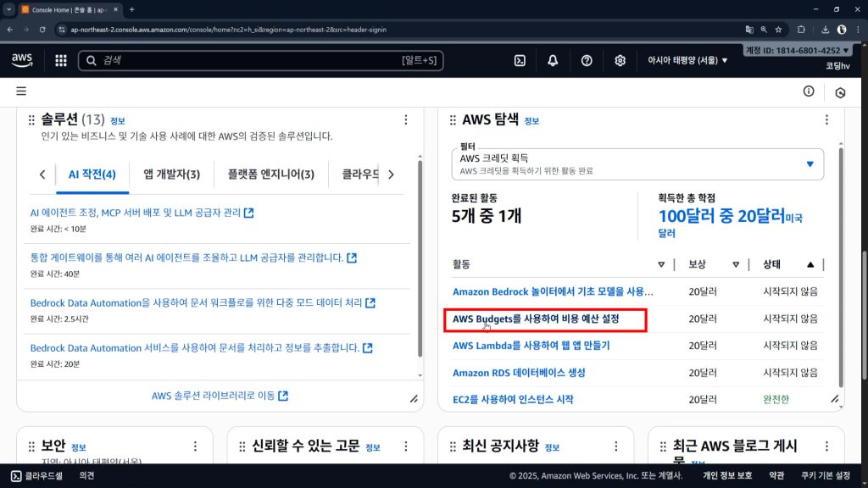Viewport: 868px width, 488px height.
Task: Open the 최신 공지사항 widget three-dot menu
Action: click(616, 446)
